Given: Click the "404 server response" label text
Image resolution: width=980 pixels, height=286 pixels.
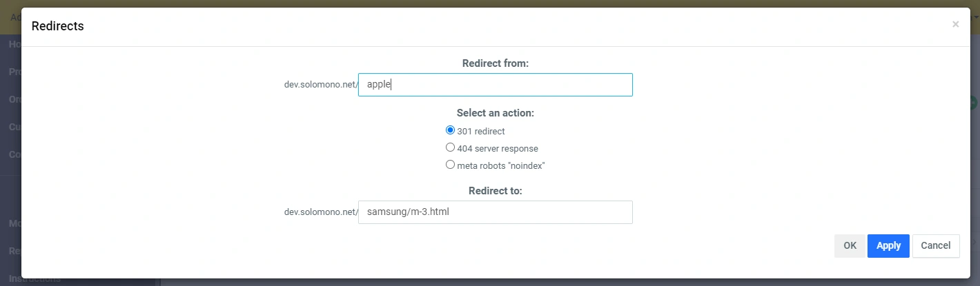Looking at the screenshot, I should pyautogui.click(x=498, y=148).
